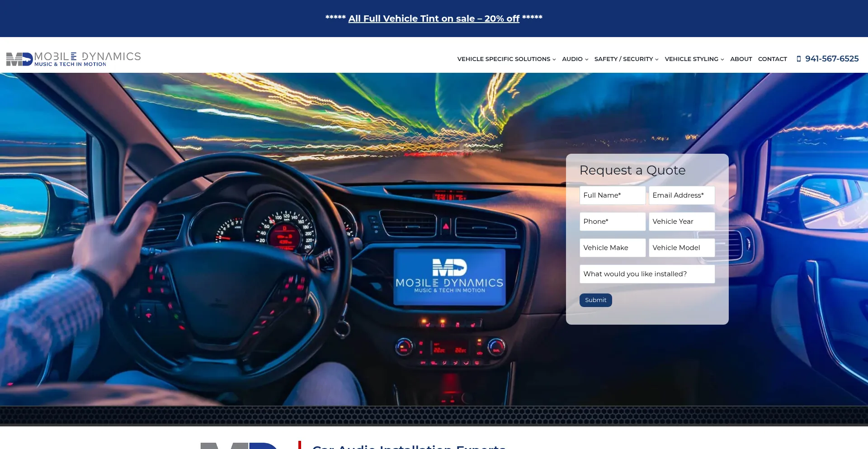
Task: Select the Phone input field
Action: pos(612,222)
